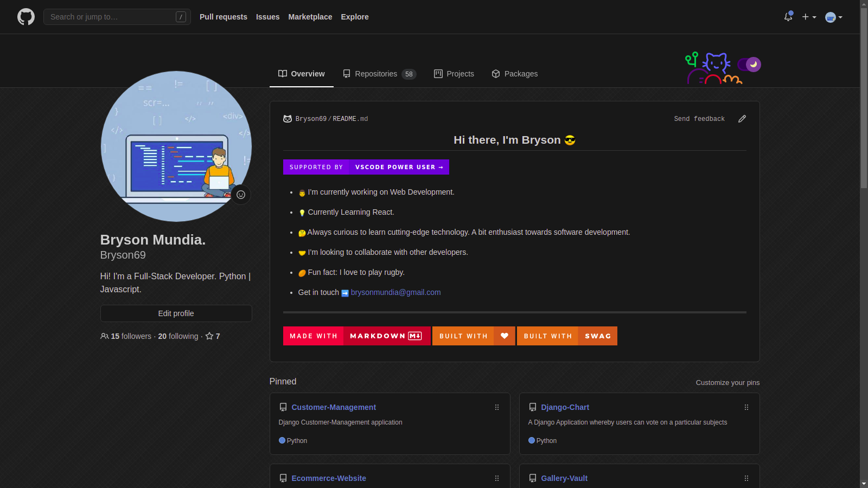Viewport: 868px width, 488px height.
Task: Click the Packages cube icon
Action: 496,74
